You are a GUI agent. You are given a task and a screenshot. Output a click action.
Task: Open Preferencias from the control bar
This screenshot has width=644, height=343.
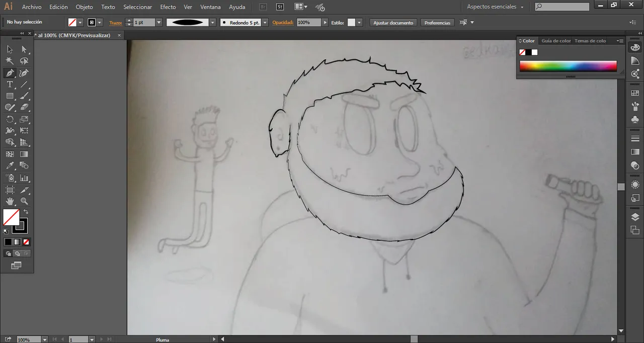(437, 22)
